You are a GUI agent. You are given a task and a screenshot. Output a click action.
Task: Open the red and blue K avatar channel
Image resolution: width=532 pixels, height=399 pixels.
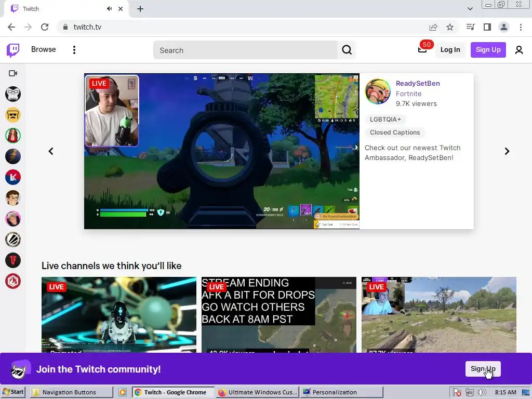point(13,178)
